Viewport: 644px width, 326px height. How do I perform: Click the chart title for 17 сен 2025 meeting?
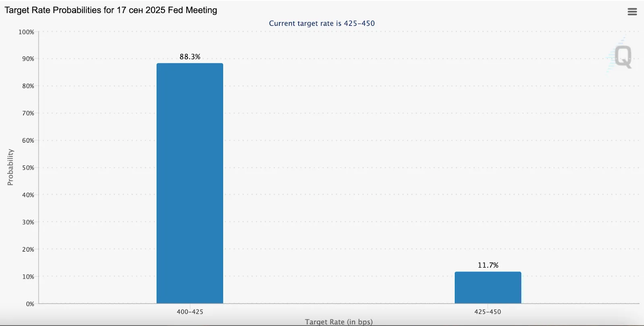point(111,10)
